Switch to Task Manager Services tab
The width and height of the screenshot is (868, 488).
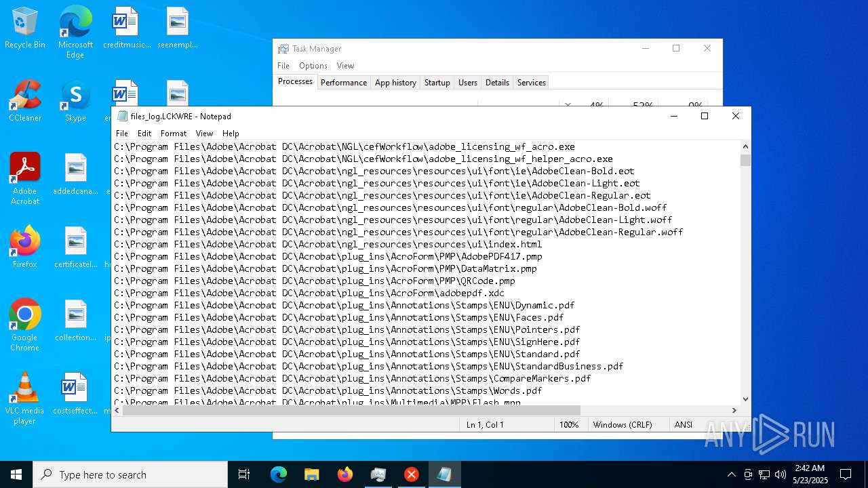[531, 83]
